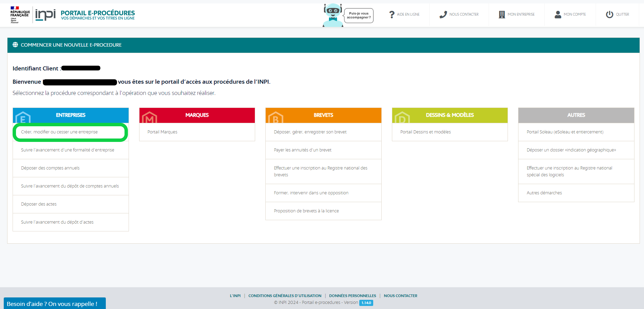Choose 'Autres démarches'
The width and height of the screenshot is (644, 309).
pos(576,193)
